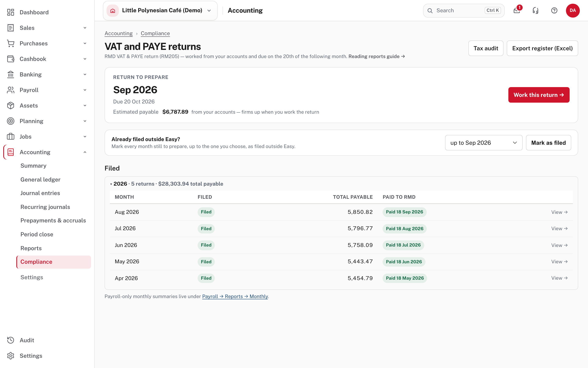Open the 'up to Sep 2026' dropdown
The height and width of the screenshot is (368, 588).
483,143
